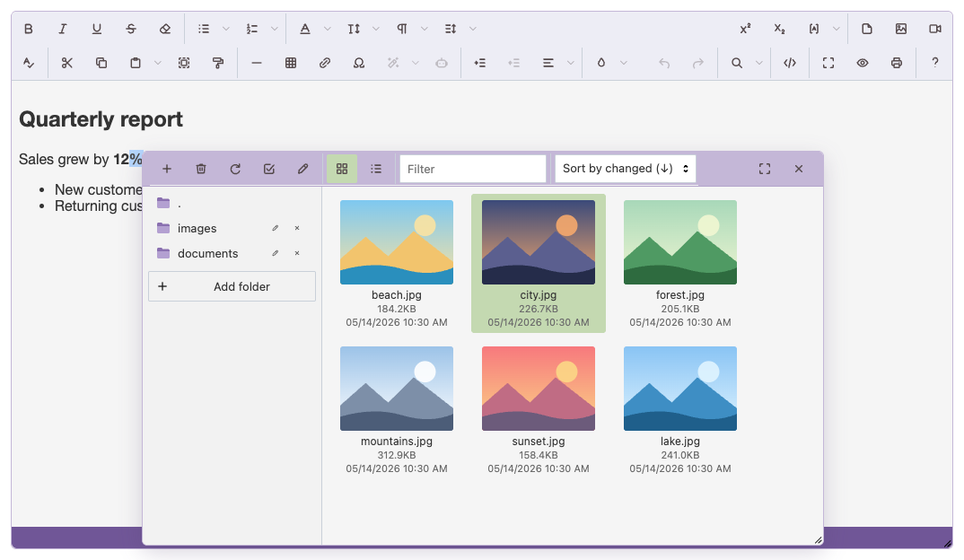The width and height of the screenshot is (964, 560).
Task: Expand file browser to fullscreen
Action: click(x=765, y=169)
